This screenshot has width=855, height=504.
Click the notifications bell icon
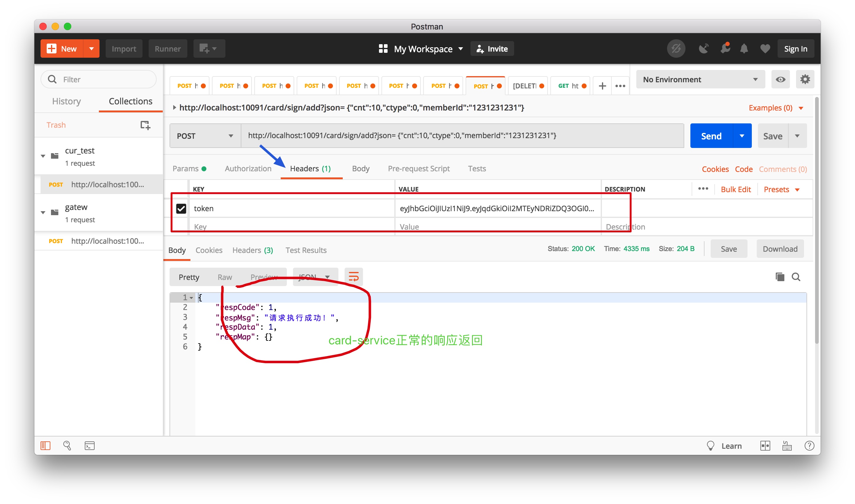(x=744, y=49)
